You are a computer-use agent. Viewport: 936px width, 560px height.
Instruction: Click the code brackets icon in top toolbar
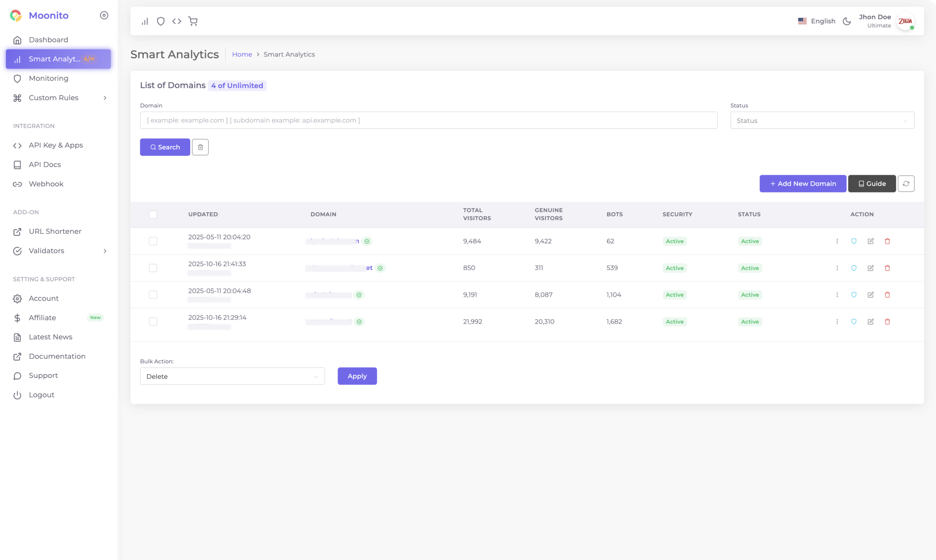(x=177, y=21)
